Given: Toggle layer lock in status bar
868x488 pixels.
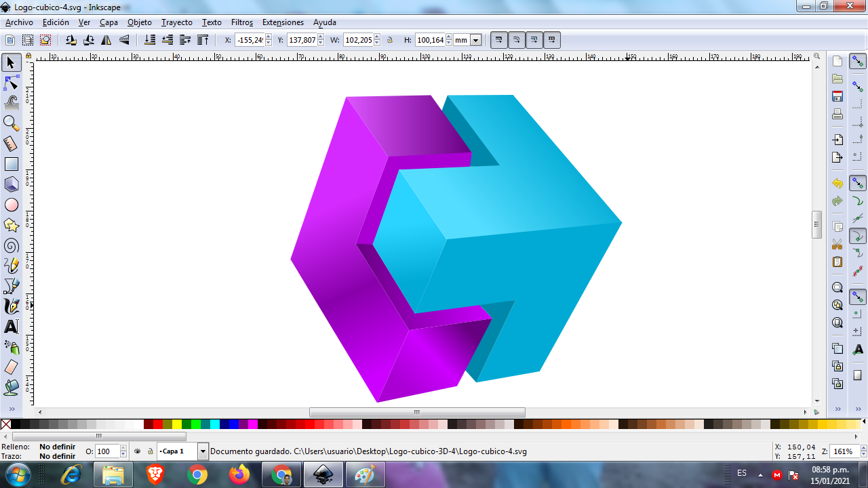Looking at the screenshot, I should coord(150,451).
